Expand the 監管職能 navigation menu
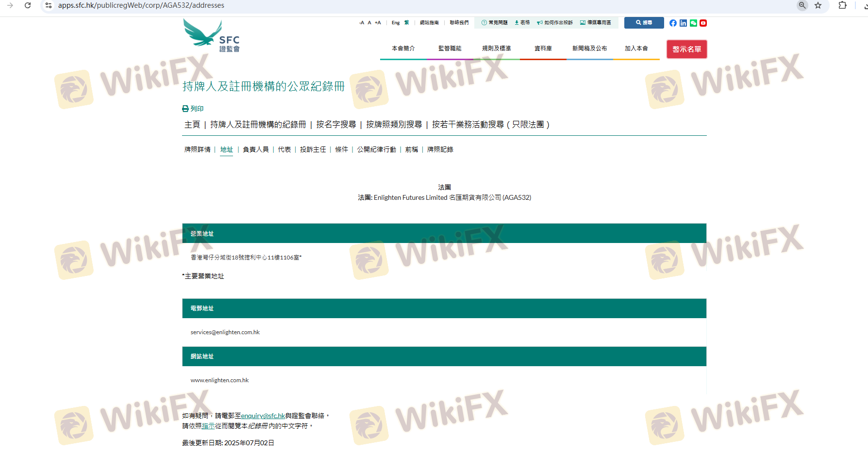The image size is (868, 453). pos(450,49)
